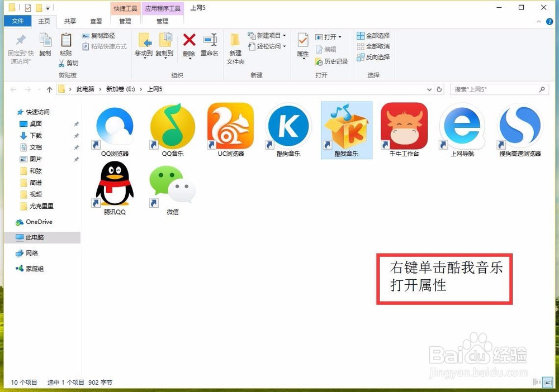Open the address bar history dropdown
This screenshot has height=392, width=559.
(429, 89)
